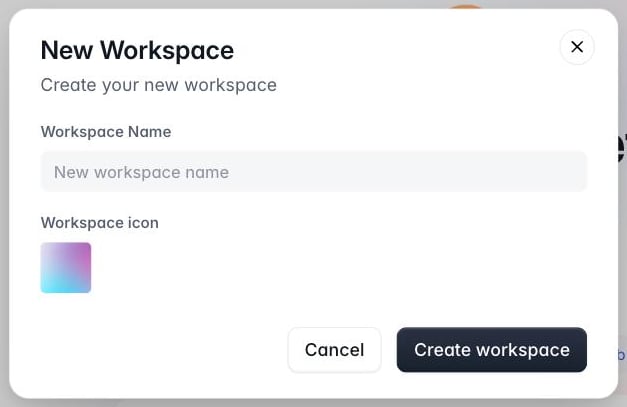The width and height of the screenshot is (627, 407).
Task: Click the Workspace Name input field
Action: click(x=314, y=172)
